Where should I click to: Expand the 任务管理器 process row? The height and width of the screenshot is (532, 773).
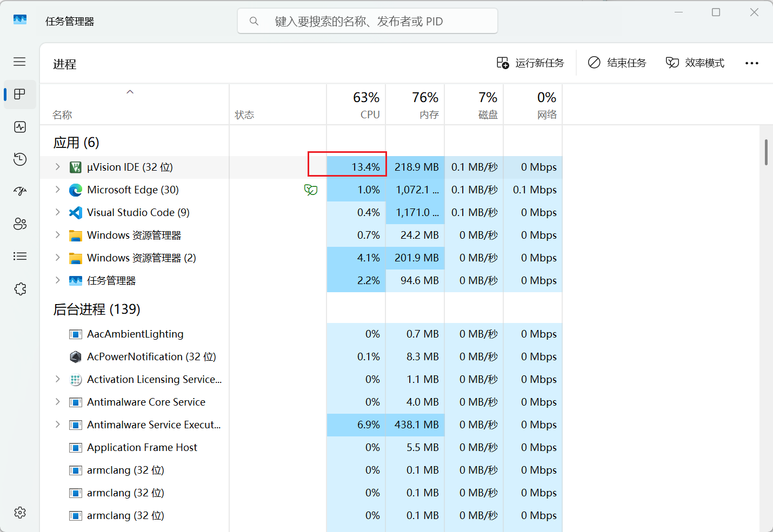(x=57, y=280)
